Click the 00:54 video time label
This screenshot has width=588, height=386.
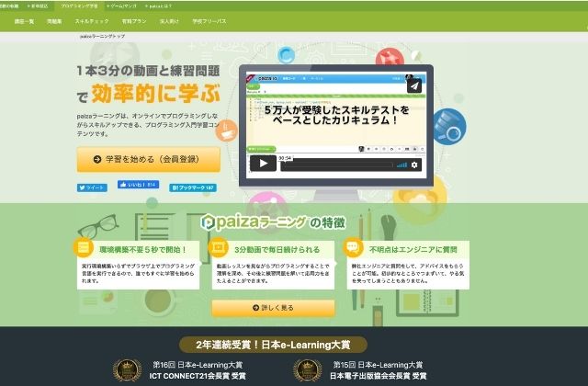(x=286, y=158)
